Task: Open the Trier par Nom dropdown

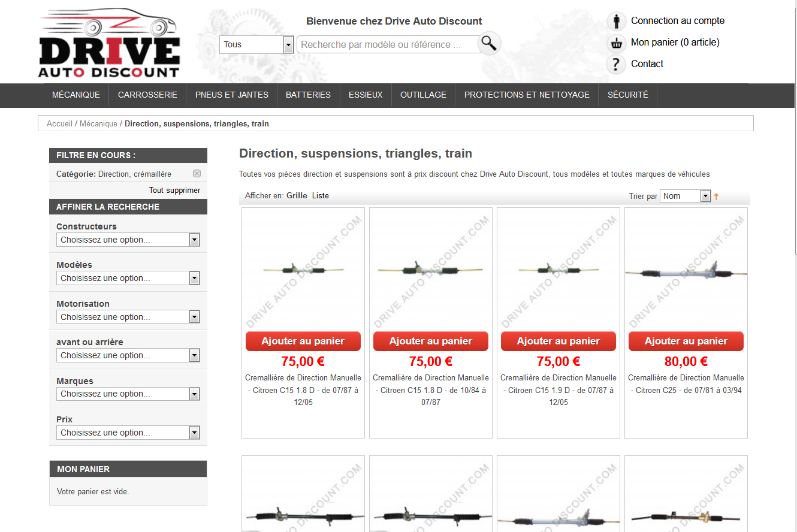Action: (x=685, y=196)
